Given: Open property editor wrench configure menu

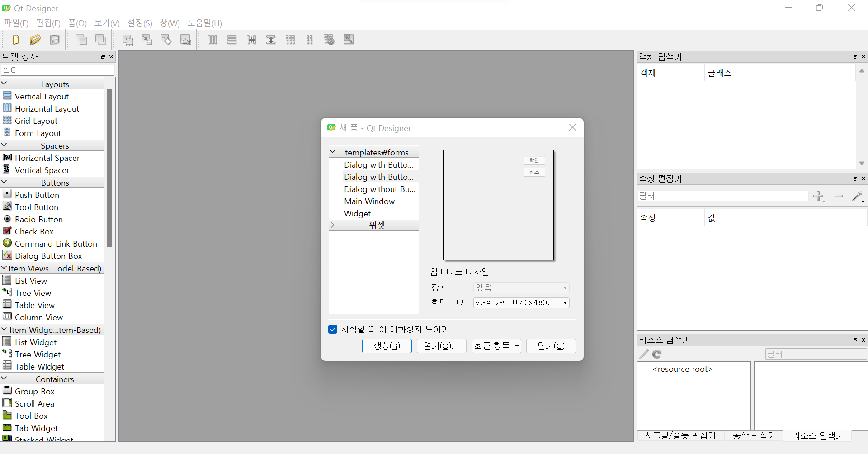Looking at the screenshot, I should (858, 196).
